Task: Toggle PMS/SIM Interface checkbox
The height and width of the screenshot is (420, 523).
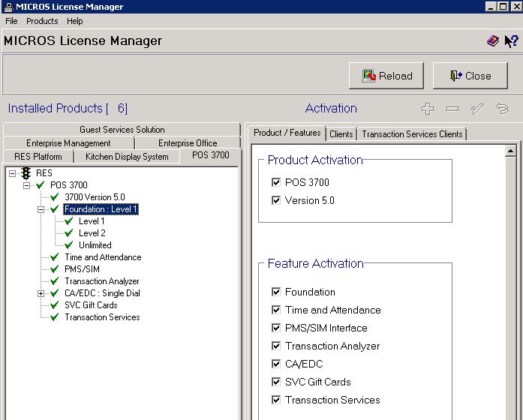Action: tap(276, 328)
